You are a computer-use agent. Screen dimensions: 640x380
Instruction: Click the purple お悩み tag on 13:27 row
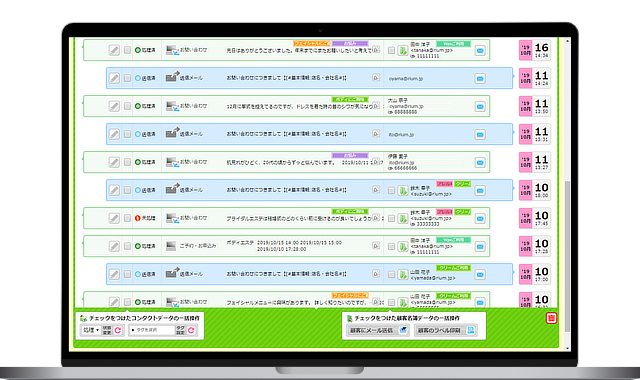pos(350,156)
